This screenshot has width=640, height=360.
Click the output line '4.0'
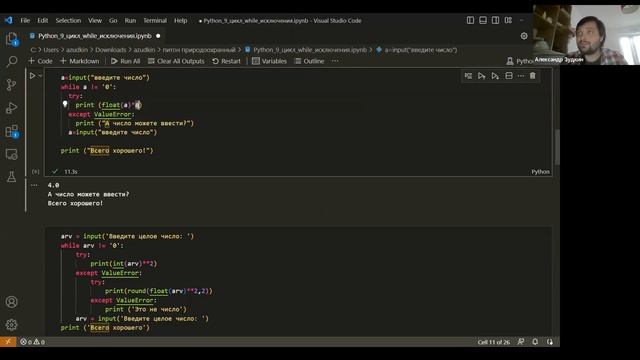53,185
